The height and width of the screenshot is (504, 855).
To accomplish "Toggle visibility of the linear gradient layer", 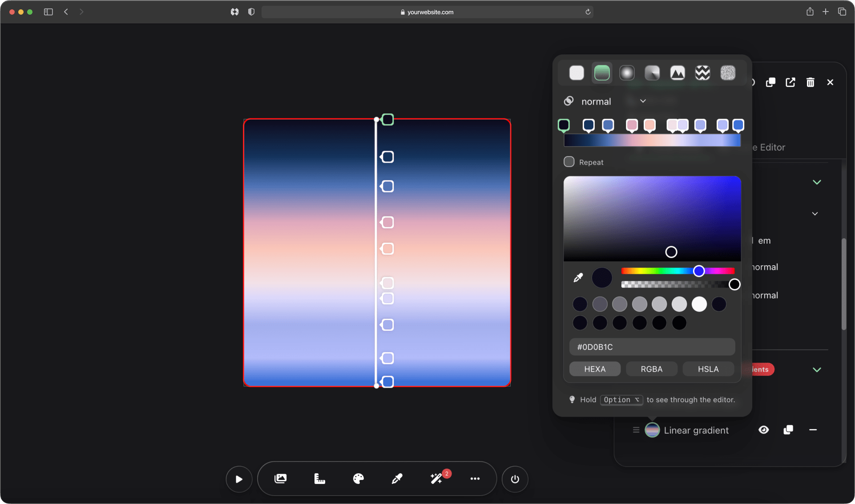I will [x=762, y=430].
